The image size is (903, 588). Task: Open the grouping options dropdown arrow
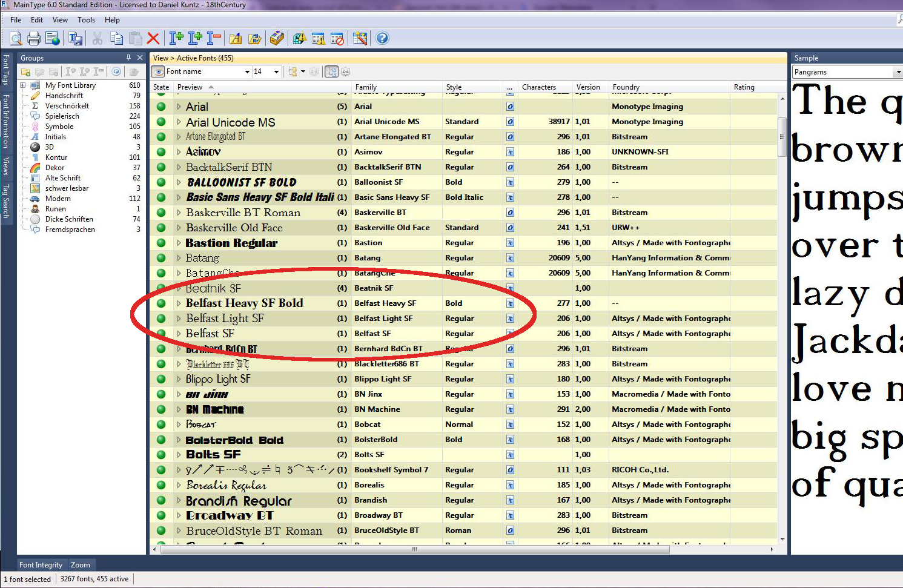(x=303, y=71)
